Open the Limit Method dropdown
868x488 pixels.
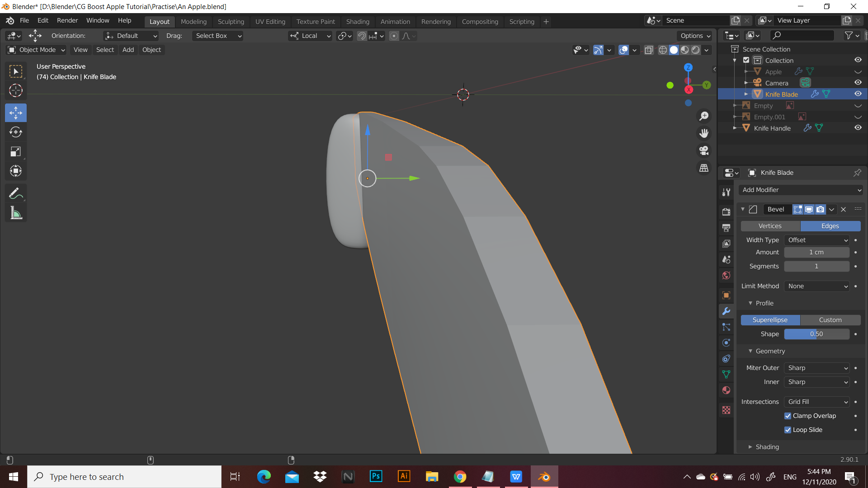[817, 286]
